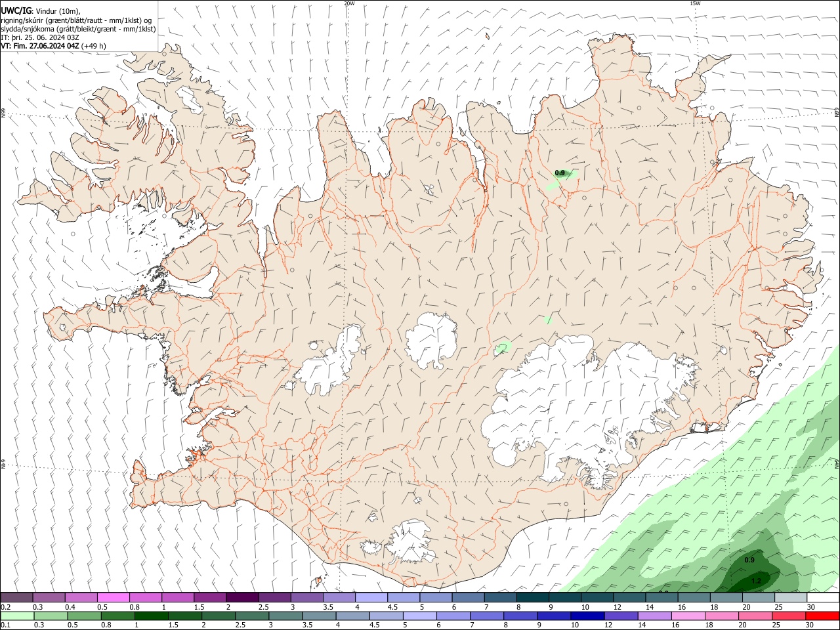Screen dimensions: 840x630
Task: Click the "20W" longitude label at top
Action: click(348, 3)
